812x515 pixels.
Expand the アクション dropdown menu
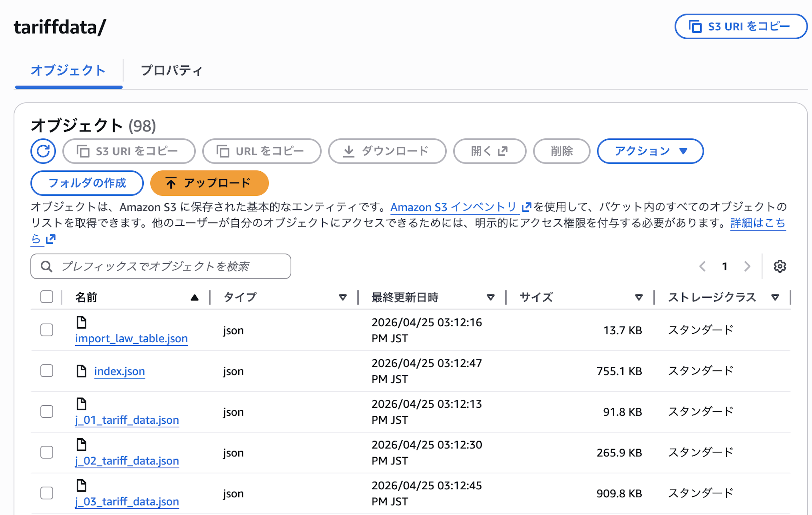(x=650, y=151)
